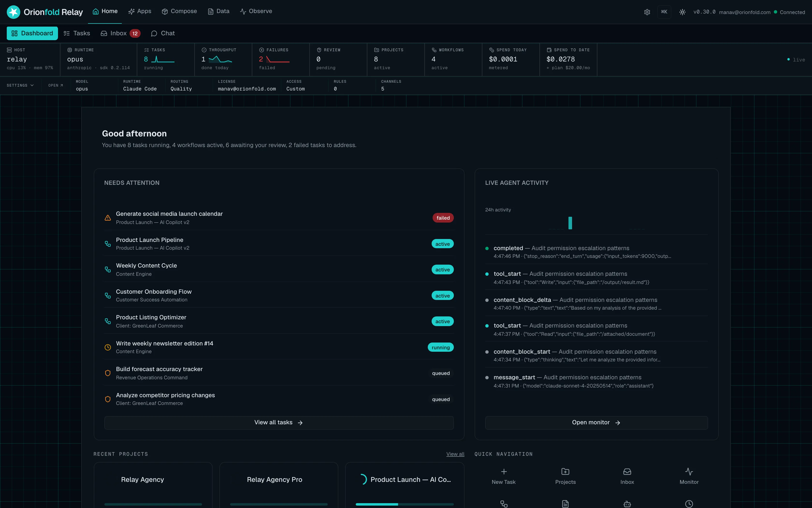Open the Weekly Content Cycle row
The image size is (812, 508).
point(279,269)
